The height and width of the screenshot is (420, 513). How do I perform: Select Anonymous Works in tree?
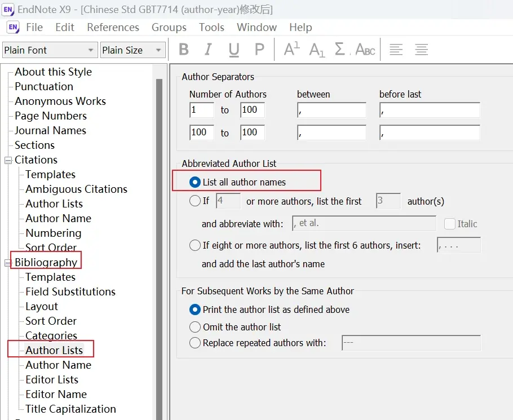pos(60,101)
